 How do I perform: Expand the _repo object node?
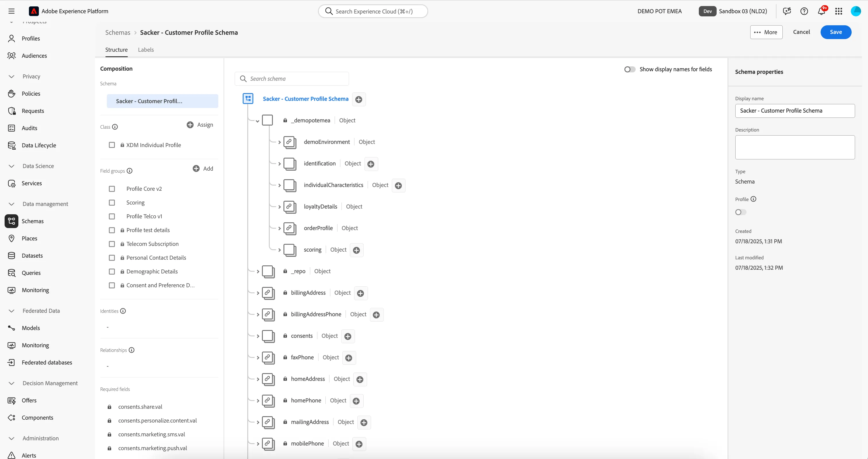tap(258, 272)
